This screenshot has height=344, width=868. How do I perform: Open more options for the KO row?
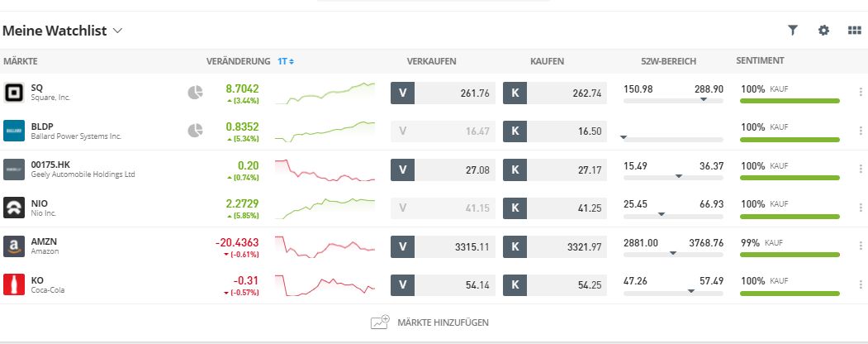click(x=861, y=284)
